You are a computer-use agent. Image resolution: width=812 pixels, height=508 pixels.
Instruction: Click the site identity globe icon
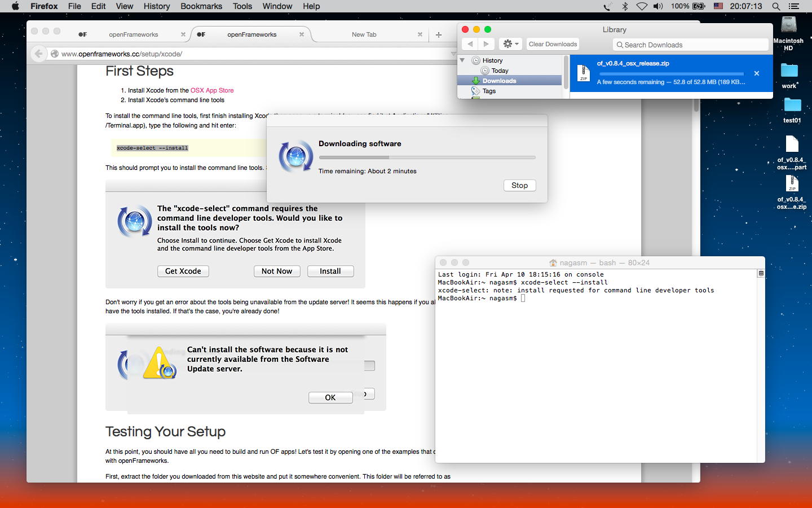55,54
